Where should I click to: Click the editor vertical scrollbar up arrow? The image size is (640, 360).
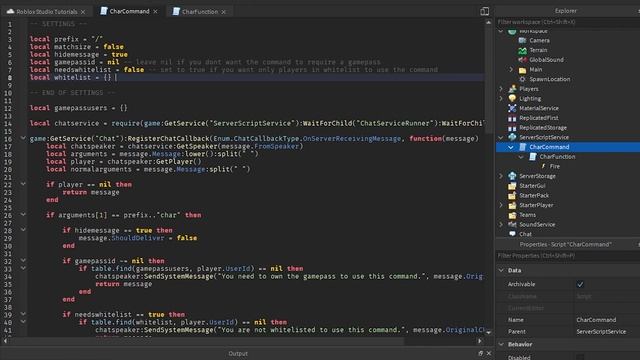[489, 23]
